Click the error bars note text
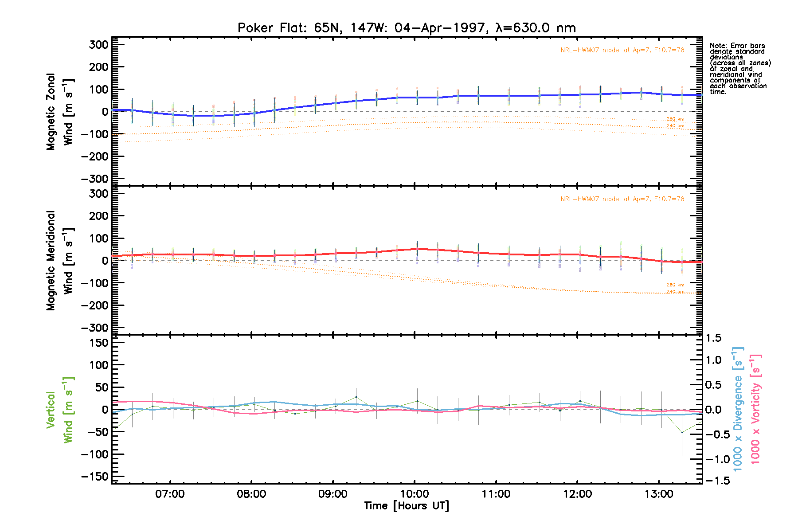 tap(739, 68)
